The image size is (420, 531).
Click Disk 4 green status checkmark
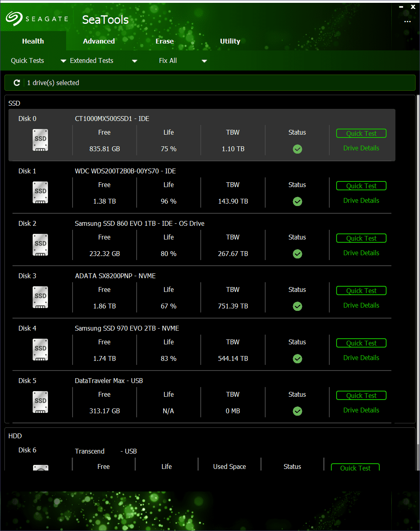[297, 359]
